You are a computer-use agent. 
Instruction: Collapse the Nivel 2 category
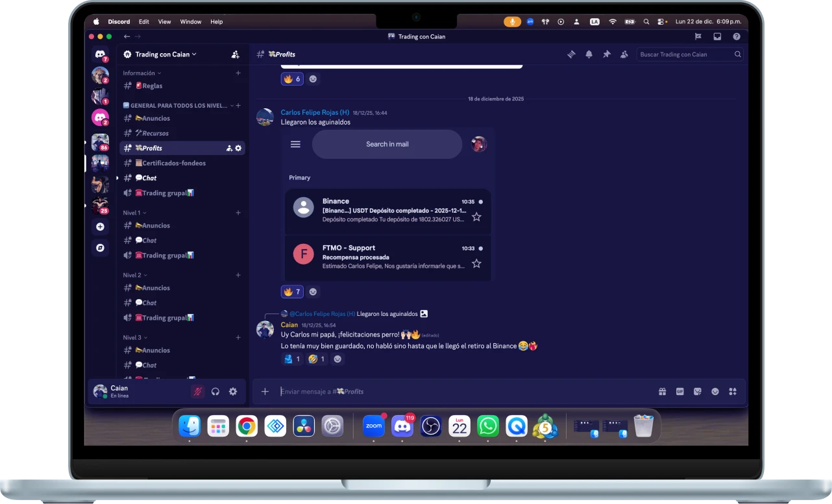[135, 275]
